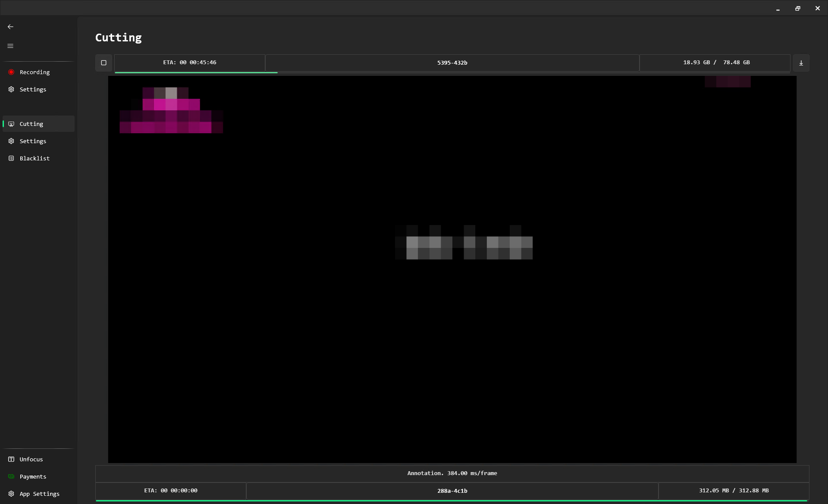The width and height of the screenshot is (828, 504).
Task: Open Payments using the green banknote icon
Action: [x=11, y=476]
